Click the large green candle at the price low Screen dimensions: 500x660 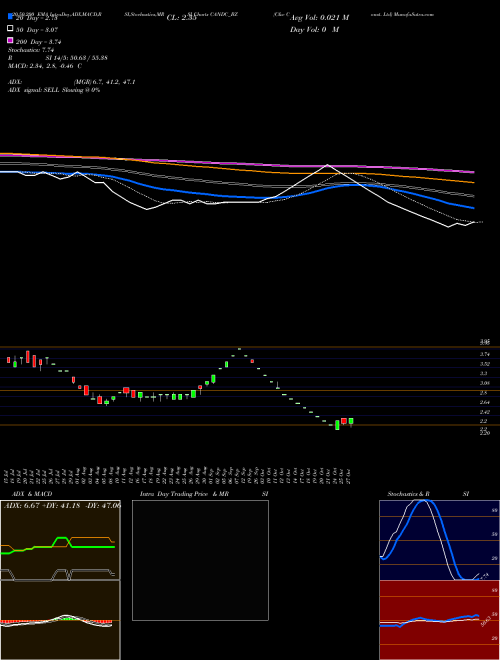[x=337, y=425]
